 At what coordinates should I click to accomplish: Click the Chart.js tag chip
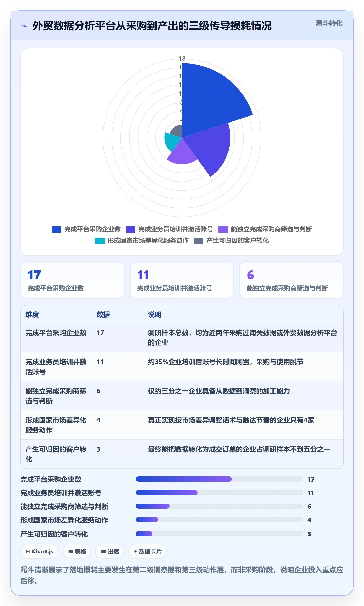click(40, 551)
